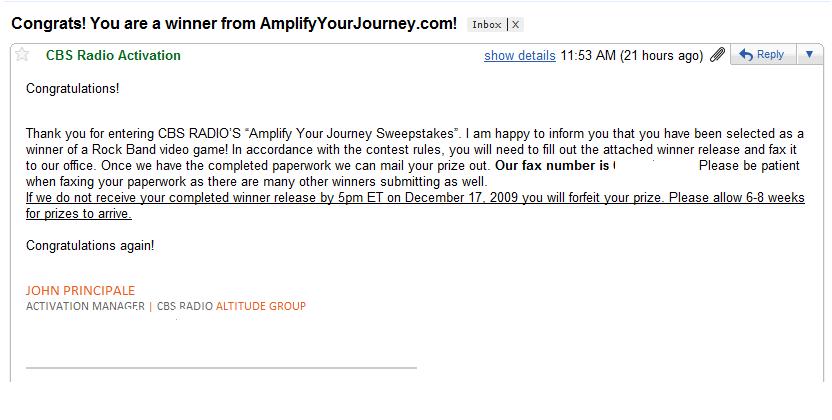832x420 pixels.
Task: Click the 'Congratulations again!' line
Action: pyautogui.click(x=90, y=245)
